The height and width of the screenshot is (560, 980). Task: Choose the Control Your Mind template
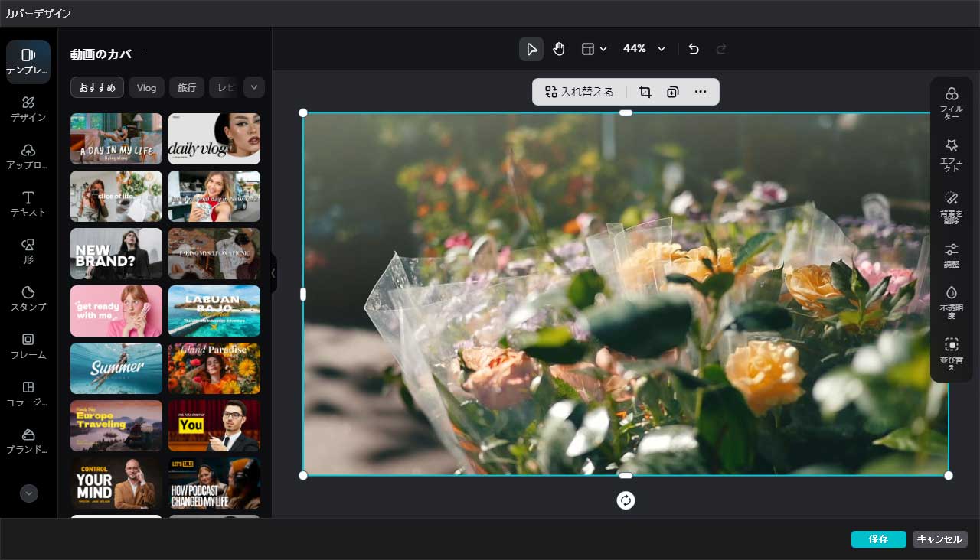116,483
